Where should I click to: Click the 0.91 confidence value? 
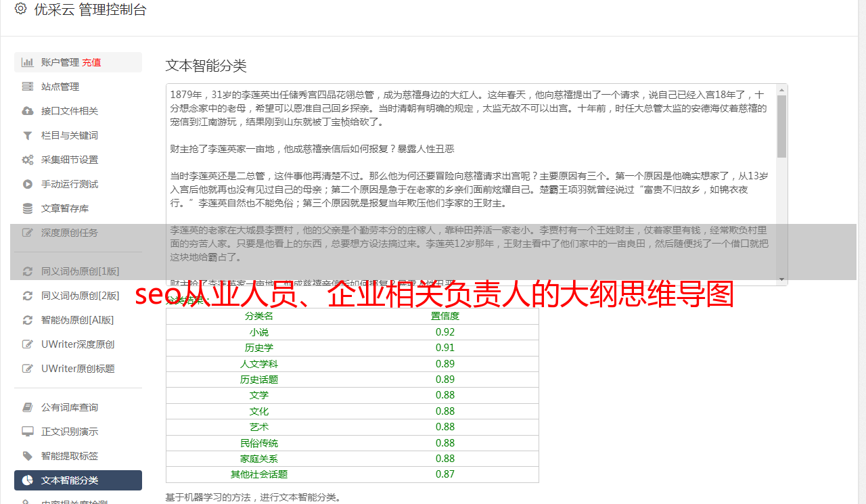445,348
